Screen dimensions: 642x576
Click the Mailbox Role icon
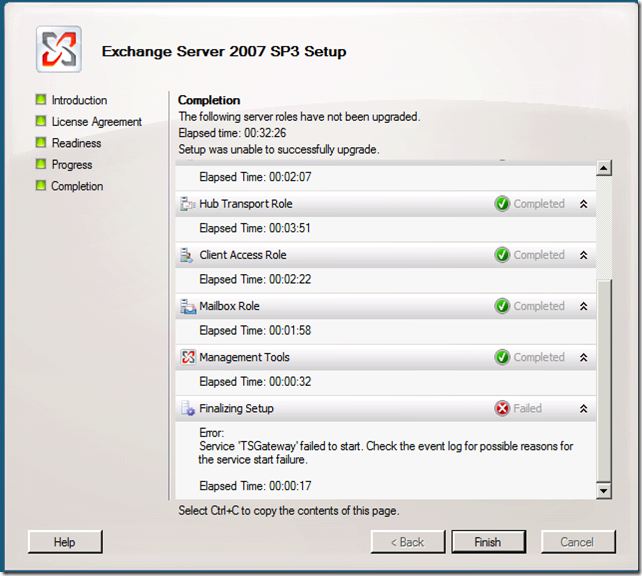(x=188, y=306)
